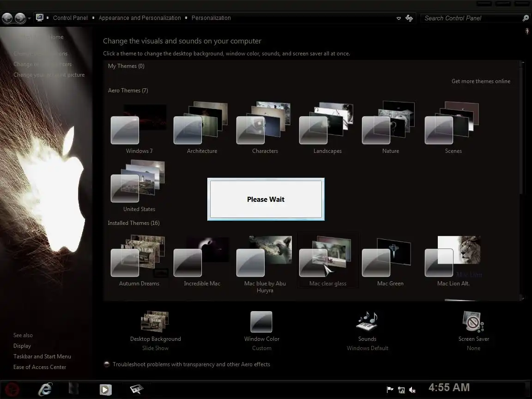Open the help question mark icon
Image resolution: width=532 pixels, height=399 pixels.
pos(527,31)
